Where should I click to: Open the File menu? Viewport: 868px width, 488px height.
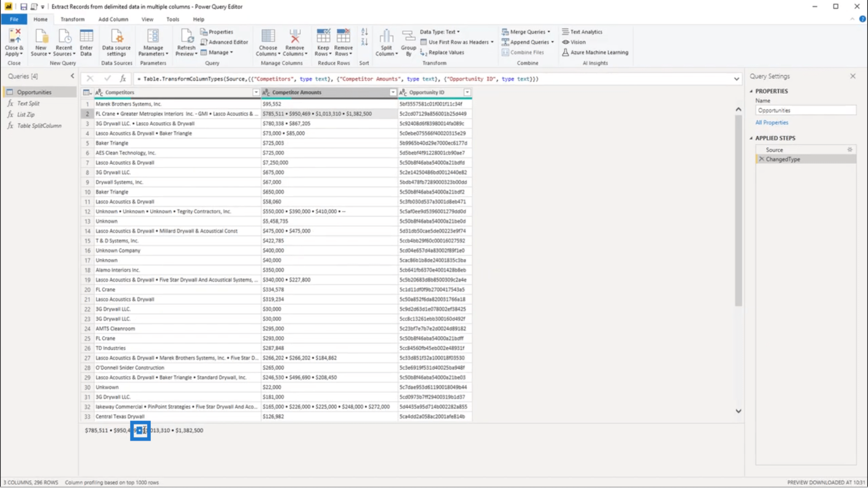coord(14,19)
